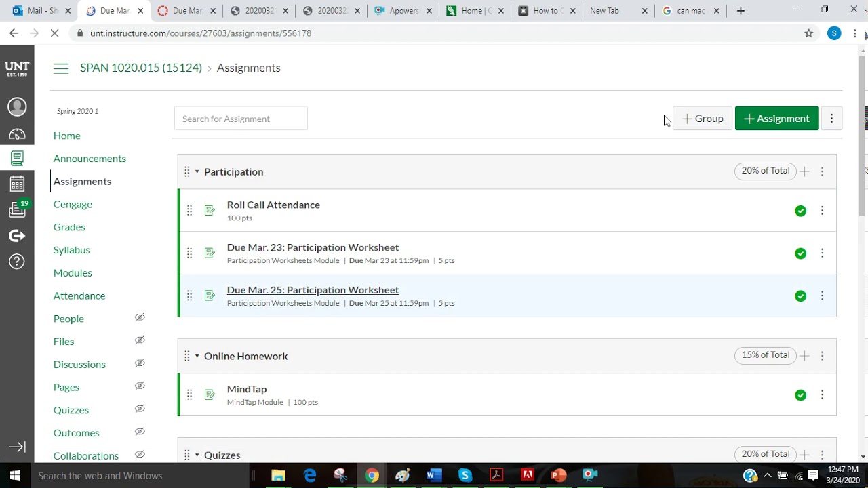Toggle the course navigation hamburger menu
The height and width of the screenshot is (488, 868).
pyautogui.click(x=61, y=68)
